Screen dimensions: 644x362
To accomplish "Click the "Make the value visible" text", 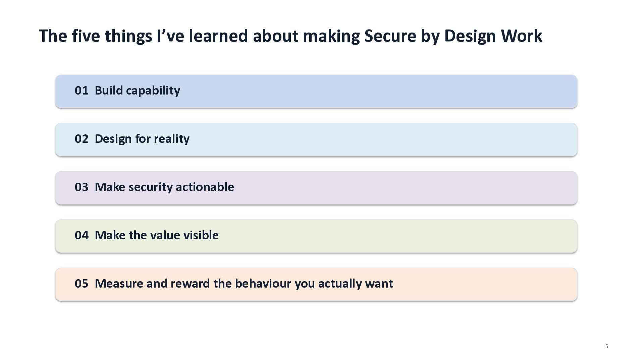I will (x=157, y=235).
